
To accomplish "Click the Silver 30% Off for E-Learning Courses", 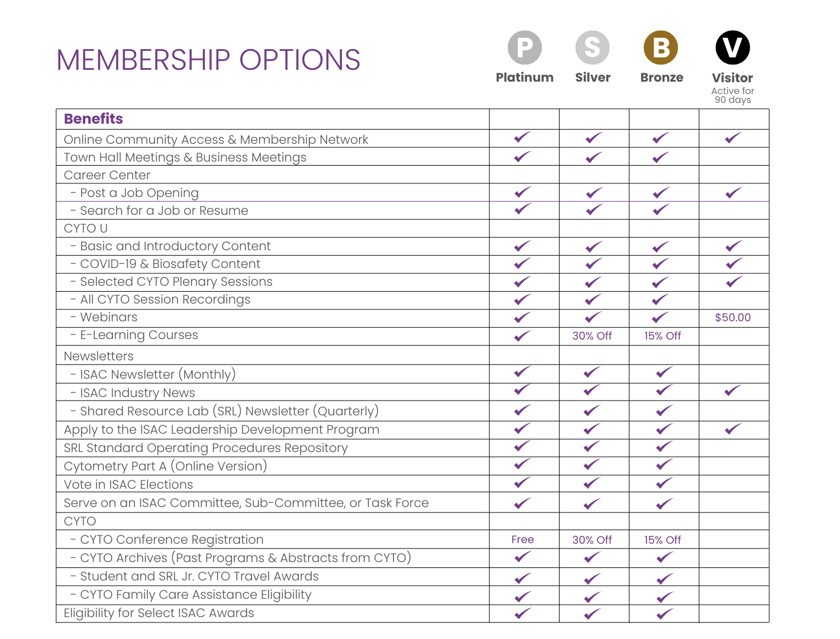I will 592,336.
